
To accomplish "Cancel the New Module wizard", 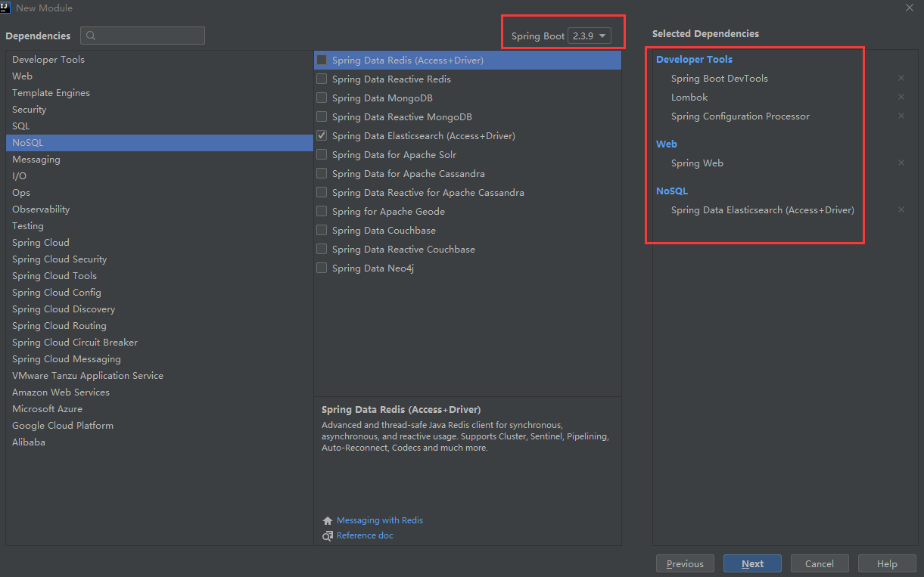I will tap(820, 563).
